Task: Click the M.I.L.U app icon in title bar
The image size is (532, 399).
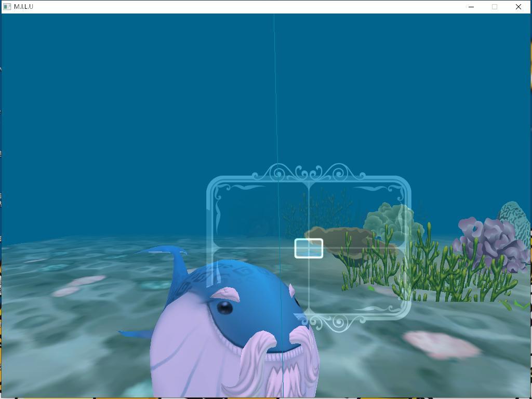Action: click(x=7, y=7)
